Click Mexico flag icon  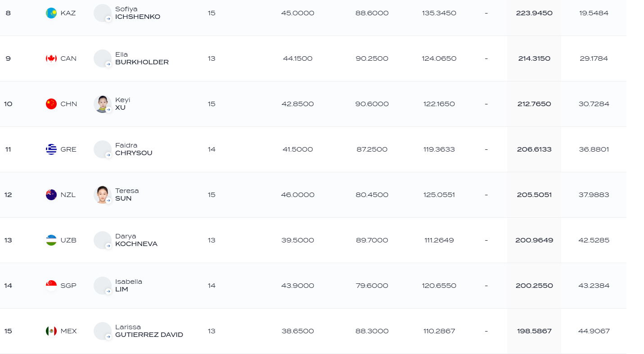[51, 331]
